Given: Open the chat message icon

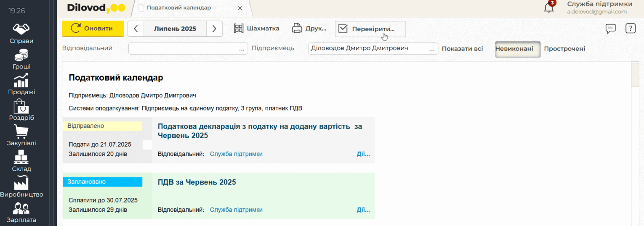Looking at the screenshot, I should click(610, 29).
